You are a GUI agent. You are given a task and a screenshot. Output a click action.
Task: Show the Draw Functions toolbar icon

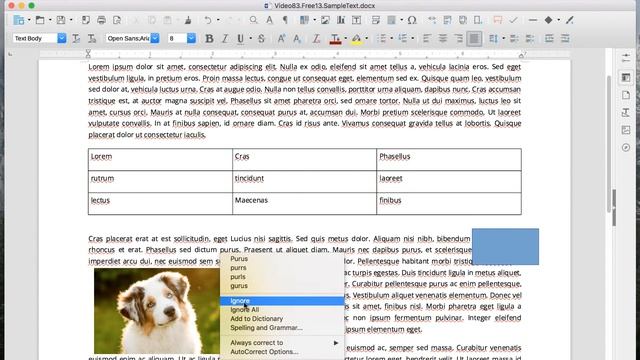(570, 20)
